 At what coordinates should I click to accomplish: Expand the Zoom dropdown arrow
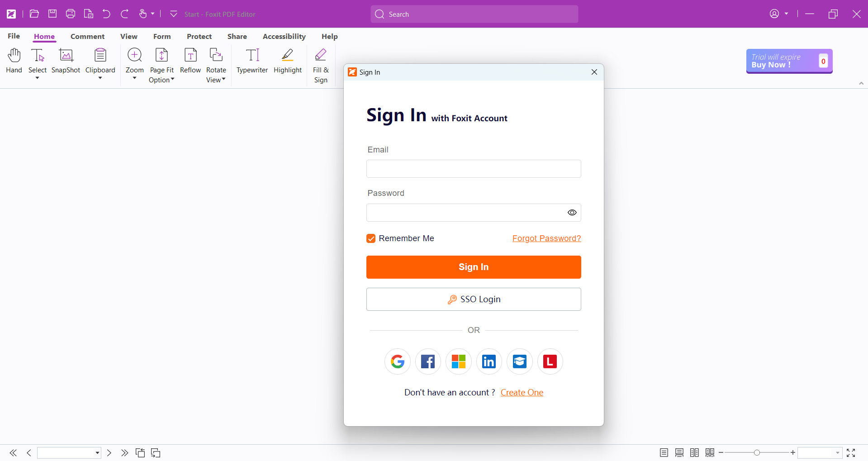[x=135, y=78]
